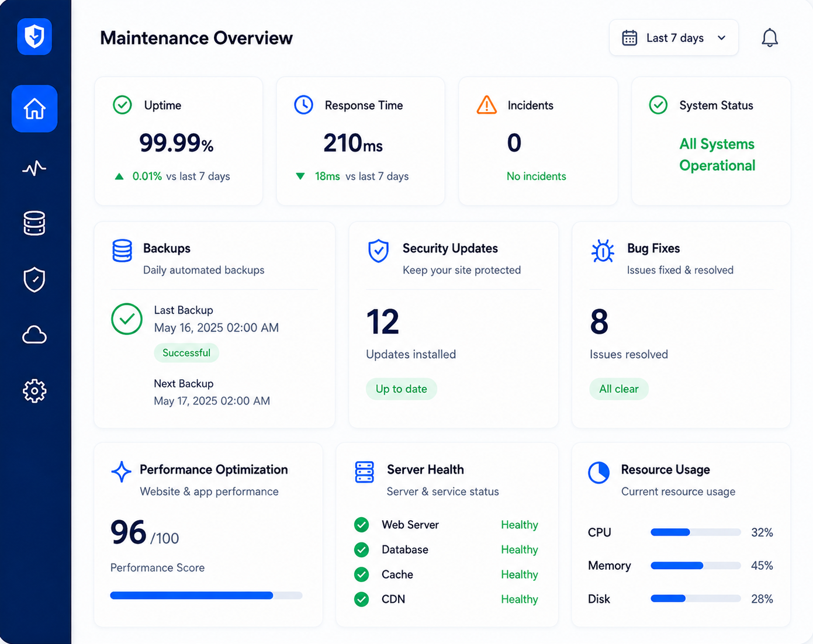Open the database sidebar icon
Screen dimensions: 813x644
click(x=34, y=223)
